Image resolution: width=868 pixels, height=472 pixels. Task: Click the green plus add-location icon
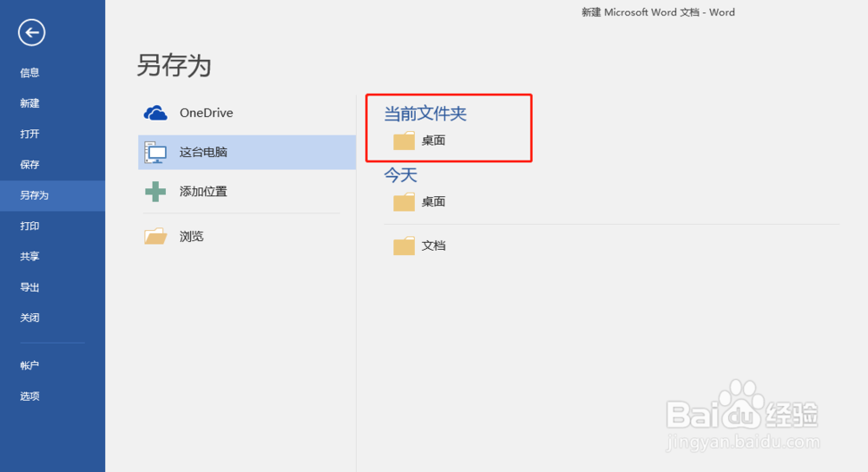pos(155,192)
